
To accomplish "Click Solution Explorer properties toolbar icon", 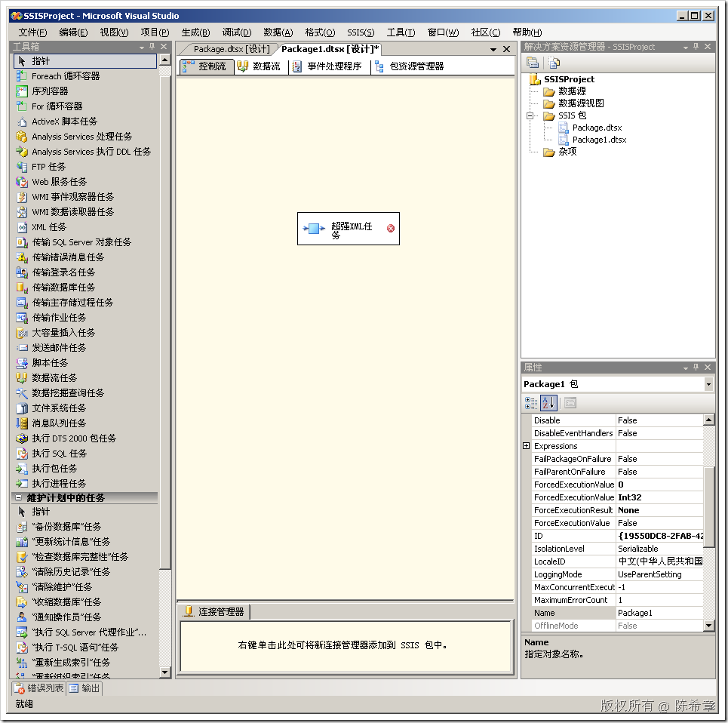I will [533, 62].
